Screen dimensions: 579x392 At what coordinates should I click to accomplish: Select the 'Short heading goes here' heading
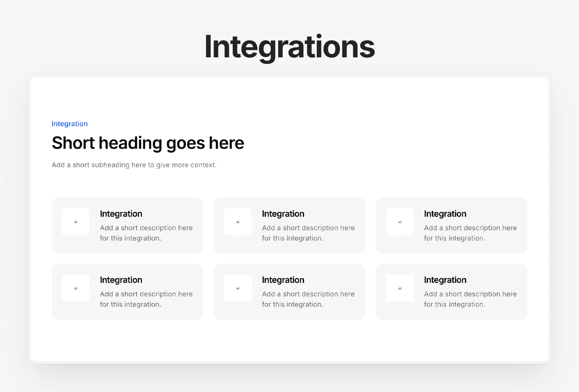click(x=148, y=143)
